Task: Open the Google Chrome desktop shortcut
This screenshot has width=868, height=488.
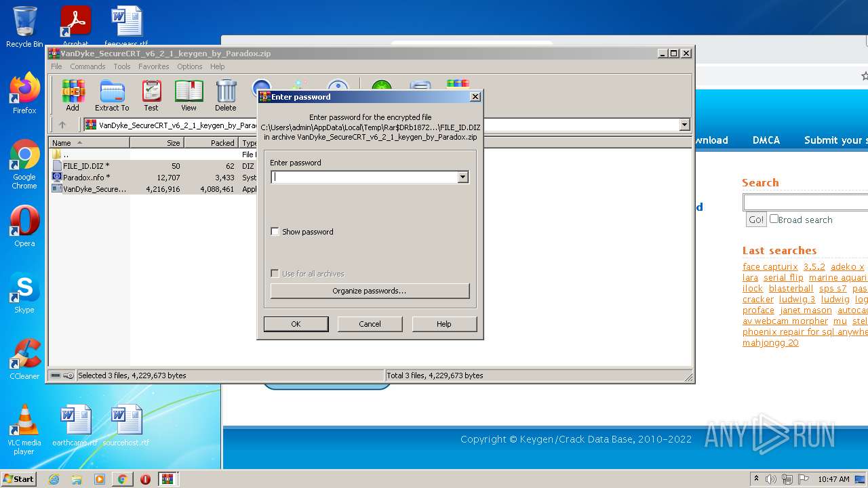Action: tap(24, 165)
